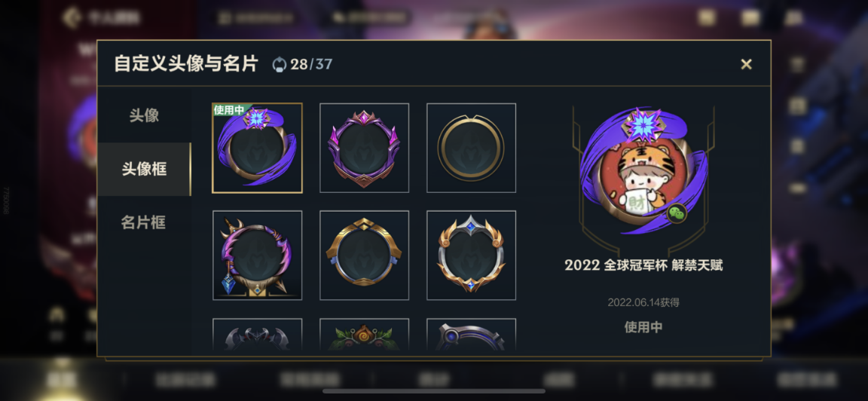Click the spark emblem atop preview frame
Screen dimensions: 868x401
(642, 125)
